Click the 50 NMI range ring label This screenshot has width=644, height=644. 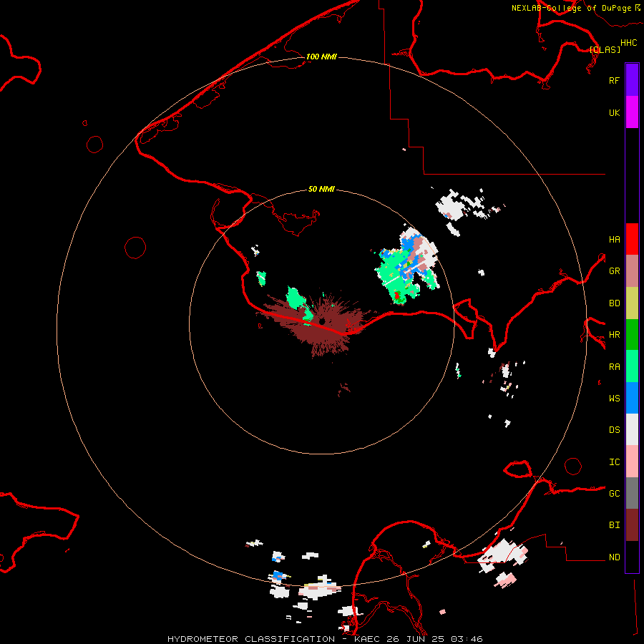click(x=321, y=189)
